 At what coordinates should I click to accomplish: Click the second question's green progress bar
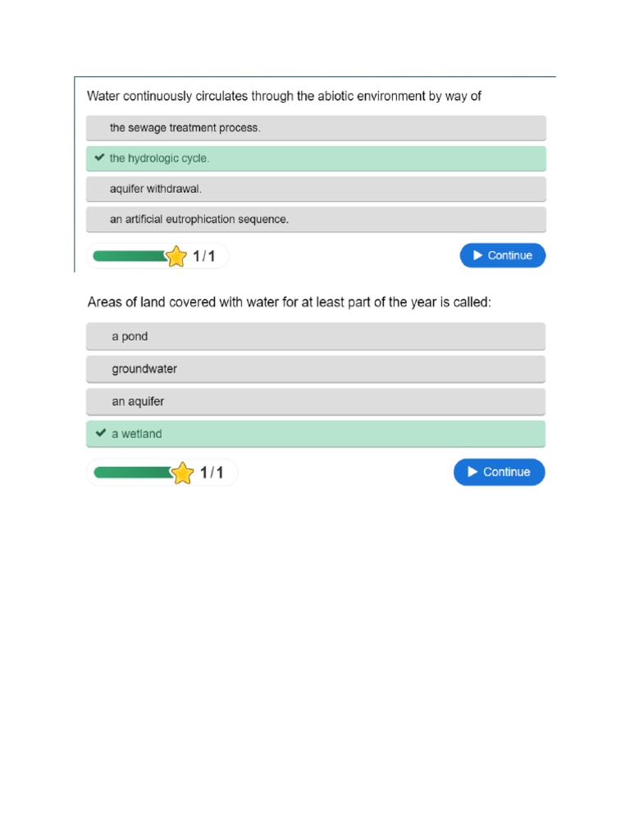(x=131, y=472)
